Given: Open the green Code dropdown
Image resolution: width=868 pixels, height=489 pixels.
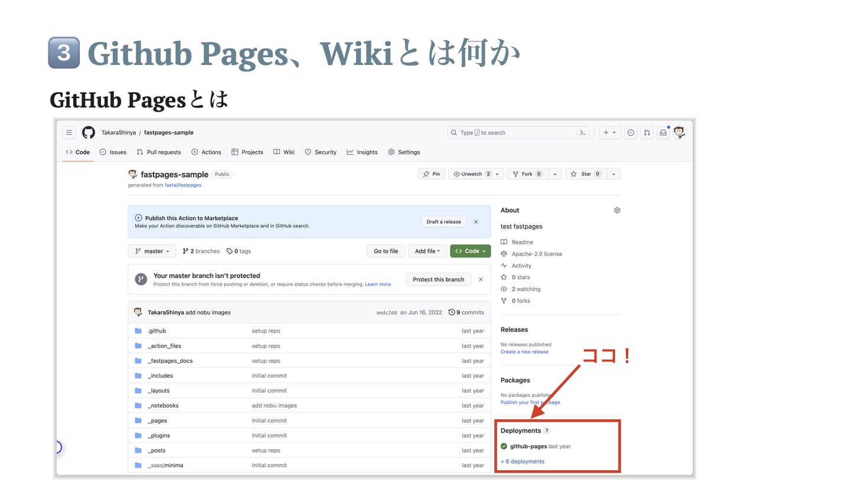Looking at the screenshot, I should (x=471, y=251).
